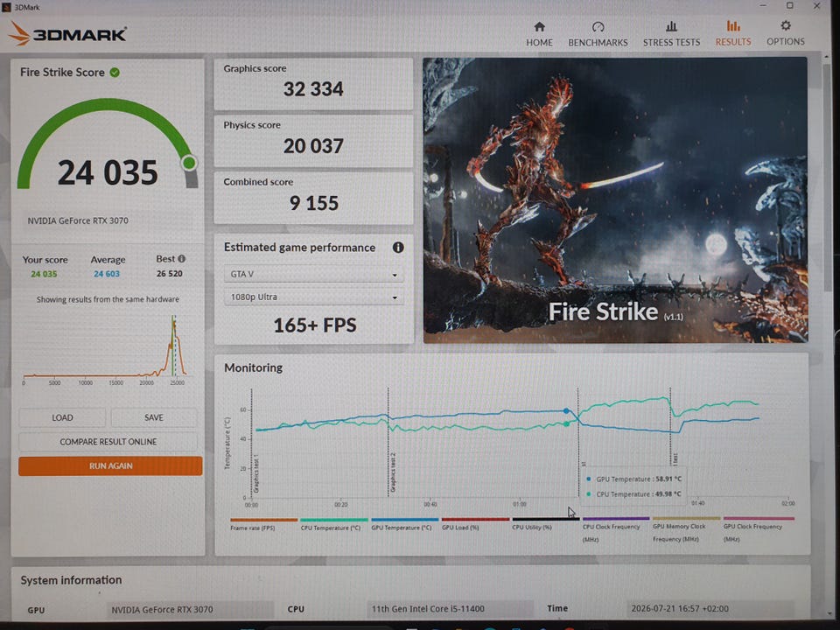Viewport: 840px width, 630px height.
Task: Click the score distribution histogram
Action: (x=105, y=348)
